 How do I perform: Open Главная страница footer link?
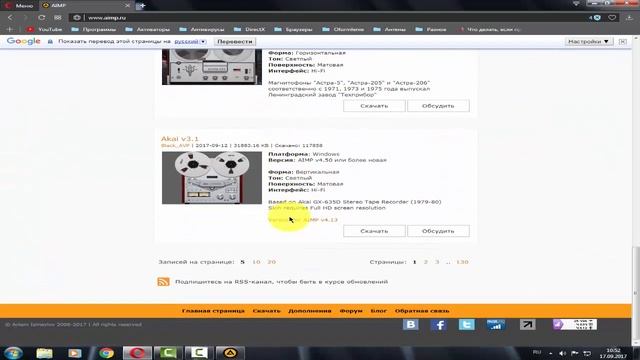213,311
